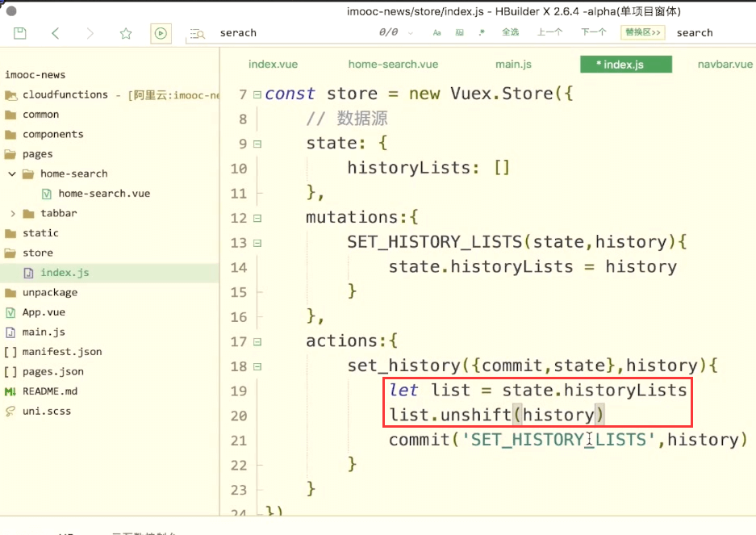This screenshot has height=535, width=756.
Task: Click the search-in-file list icon
Action: [197, 34]
